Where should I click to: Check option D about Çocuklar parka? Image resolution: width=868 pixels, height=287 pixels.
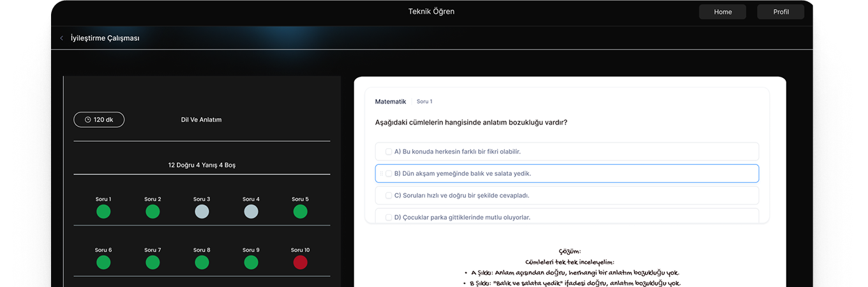(389, 217)
